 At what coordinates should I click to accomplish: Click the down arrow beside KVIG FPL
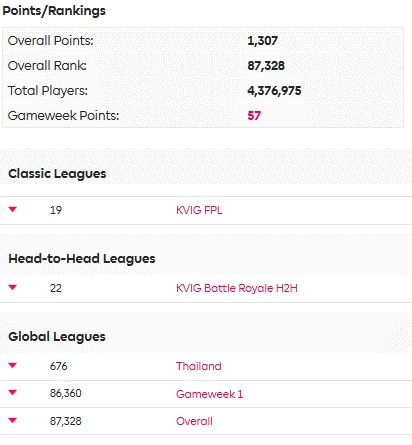13,209
